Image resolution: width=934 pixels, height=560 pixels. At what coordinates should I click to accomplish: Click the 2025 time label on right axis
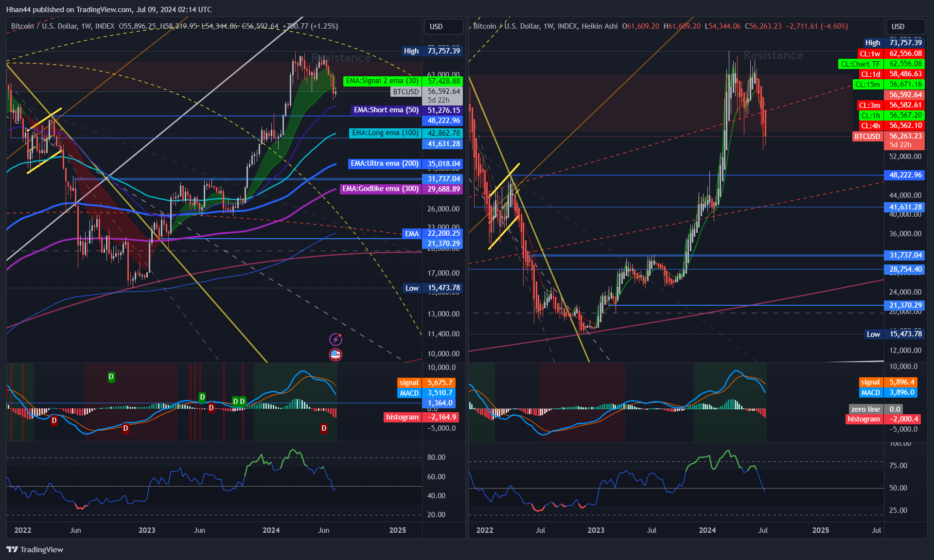coord(821,530)
